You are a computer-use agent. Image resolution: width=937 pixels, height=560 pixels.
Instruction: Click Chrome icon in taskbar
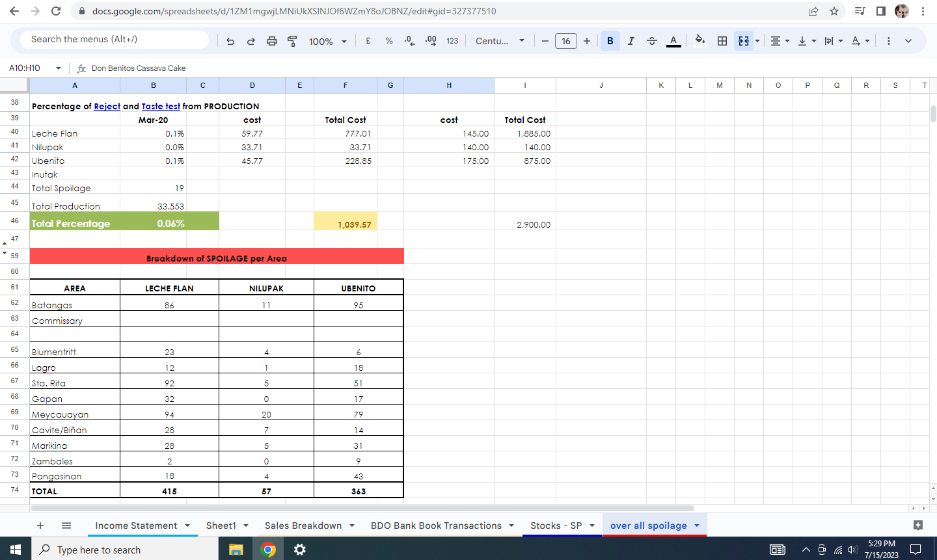(268, 550)
